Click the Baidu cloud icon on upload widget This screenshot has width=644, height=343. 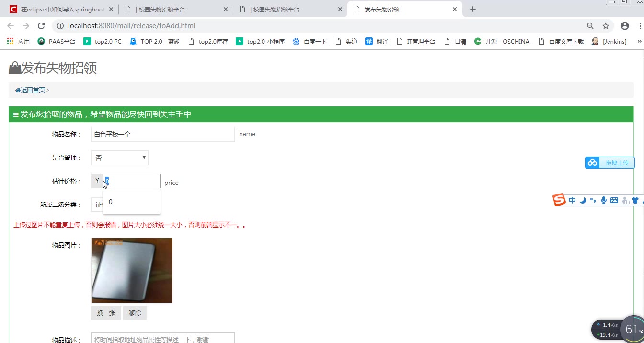tap(593, 163)
